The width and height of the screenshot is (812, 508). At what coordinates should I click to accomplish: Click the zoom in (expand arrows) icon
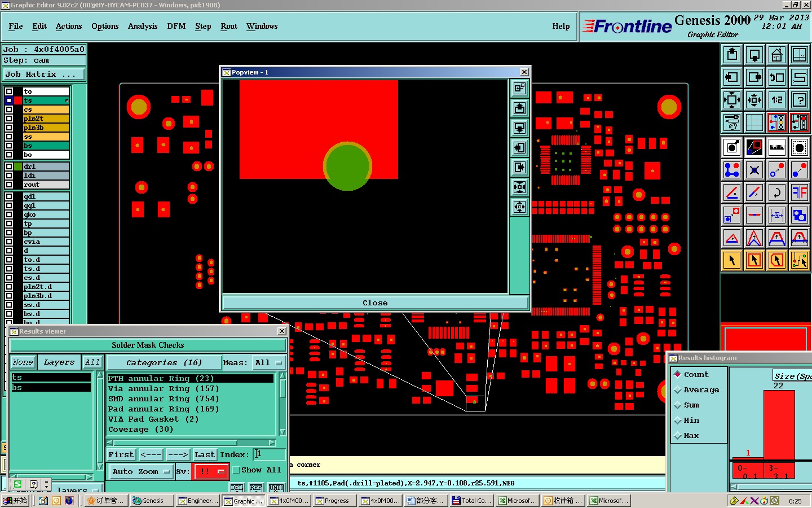(x=732, y=100)
